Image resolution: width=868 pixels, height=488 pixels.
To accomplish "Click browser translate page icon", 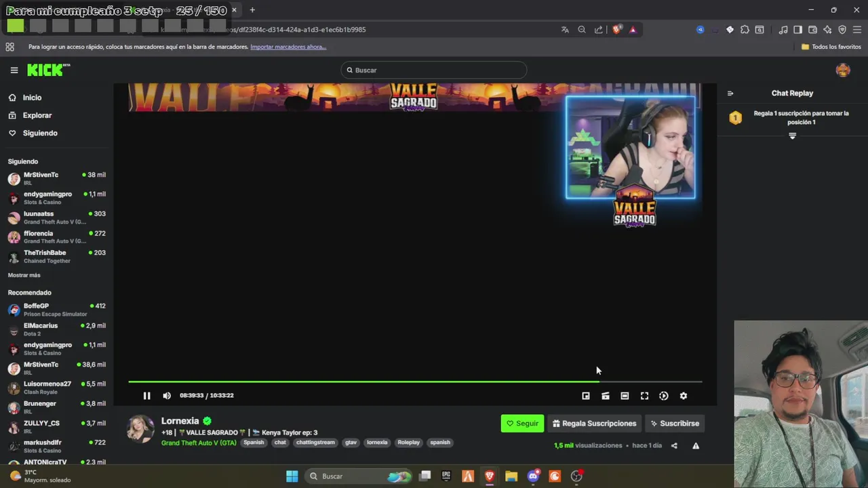I will (x=565, y=30).
